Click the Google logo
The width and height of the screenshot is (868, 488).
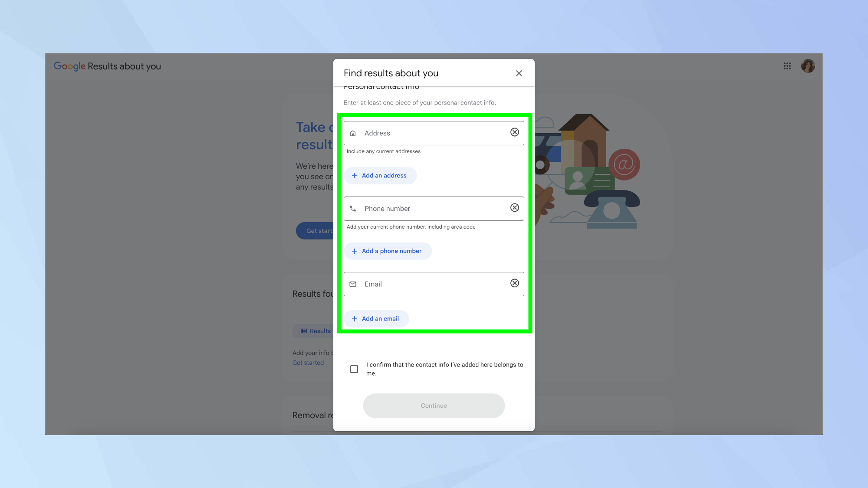click(69, 66)
